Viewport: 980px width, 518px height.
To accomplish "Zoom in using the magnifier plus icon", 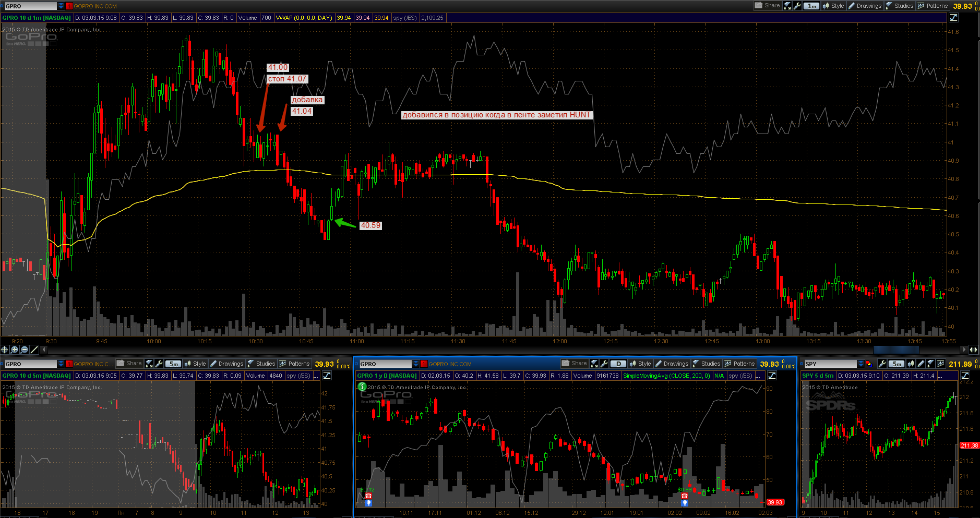I will [15, 350].
